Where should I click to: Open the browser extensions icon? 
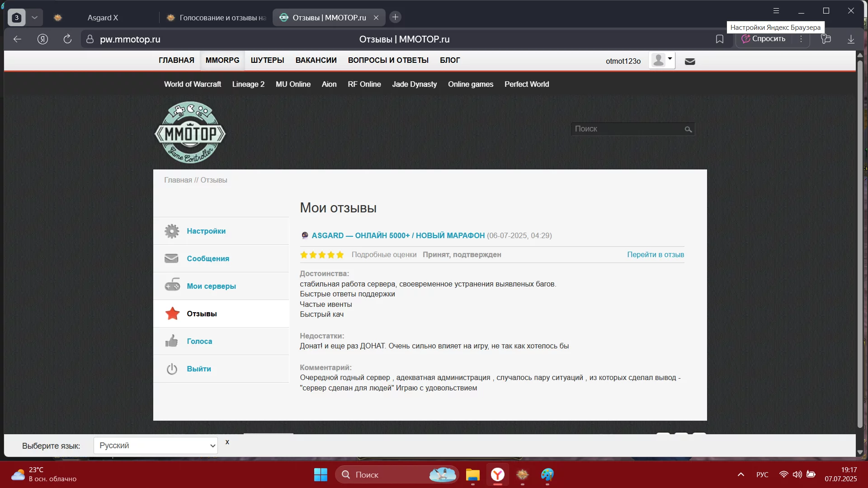click(826, 39)
